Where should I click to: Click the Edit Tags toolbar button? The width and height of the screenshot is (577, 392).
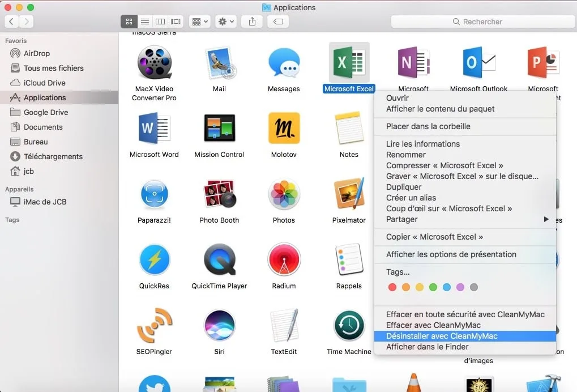pos(278,22)
